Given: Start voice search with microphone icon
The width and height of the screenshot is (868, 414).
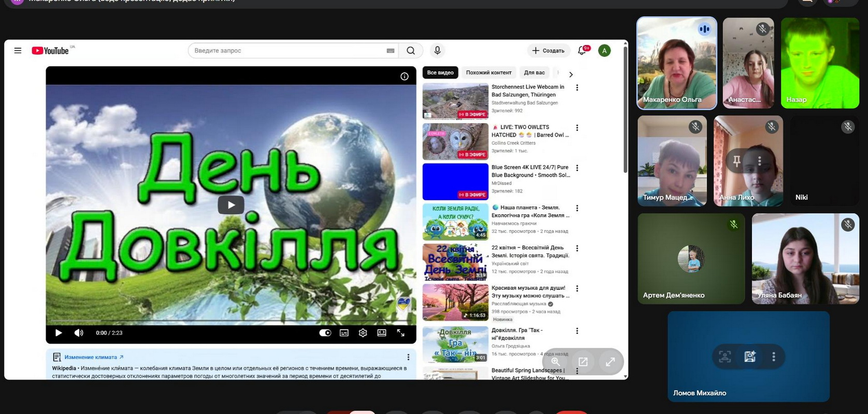Looking at the screenshot, I should tap(437, 51).
